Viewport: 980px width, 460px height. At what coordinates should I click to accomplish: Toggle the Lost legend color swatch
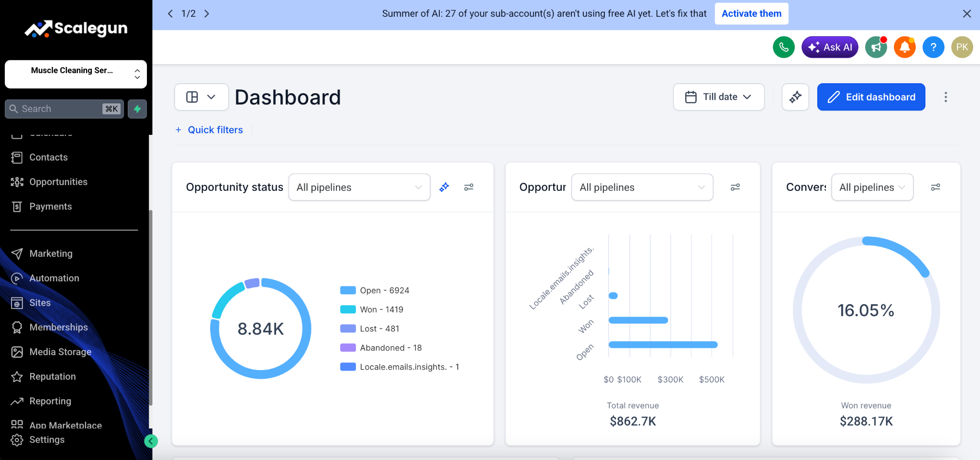click(x=348, y=329)
